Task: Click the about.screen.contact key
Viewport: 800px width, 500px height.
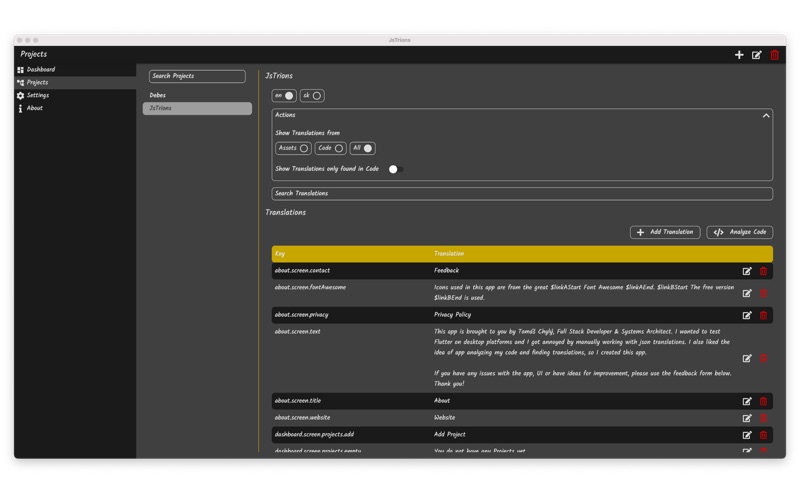Action: 302,270
